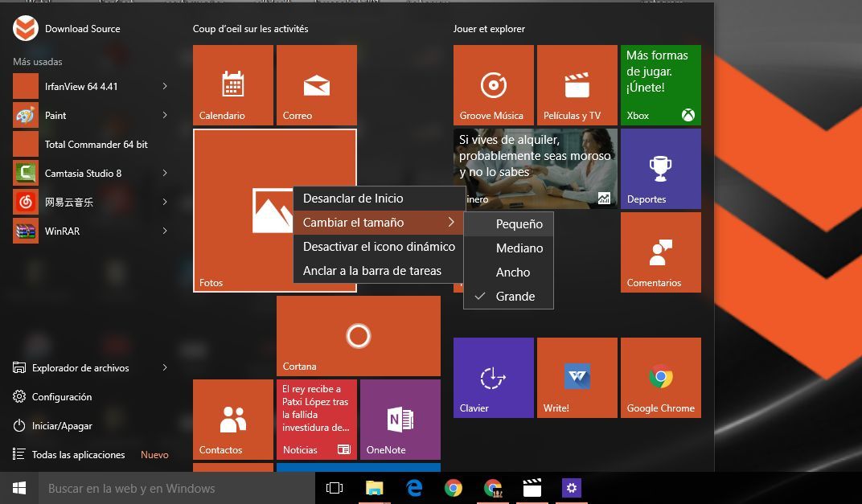Open the Calendario tile
Viewport: 862px width, 504px height.
pos(233,85)
